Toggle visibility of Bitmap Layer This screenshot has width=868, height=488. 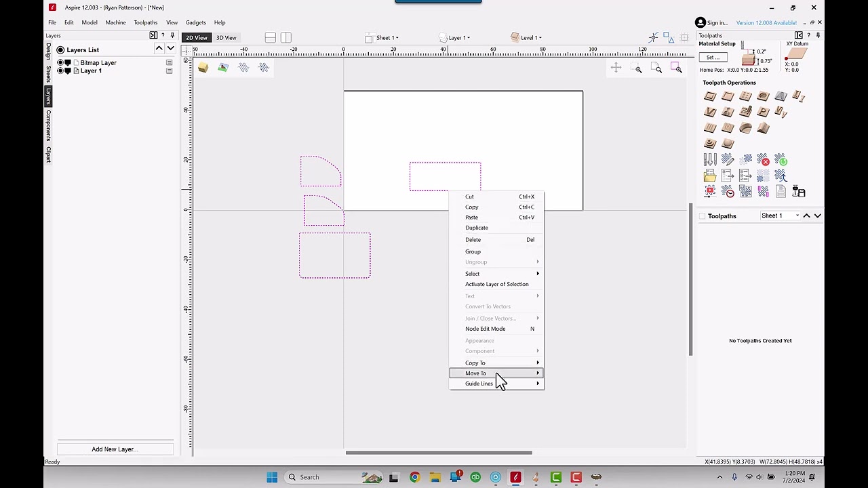(60, 62)
